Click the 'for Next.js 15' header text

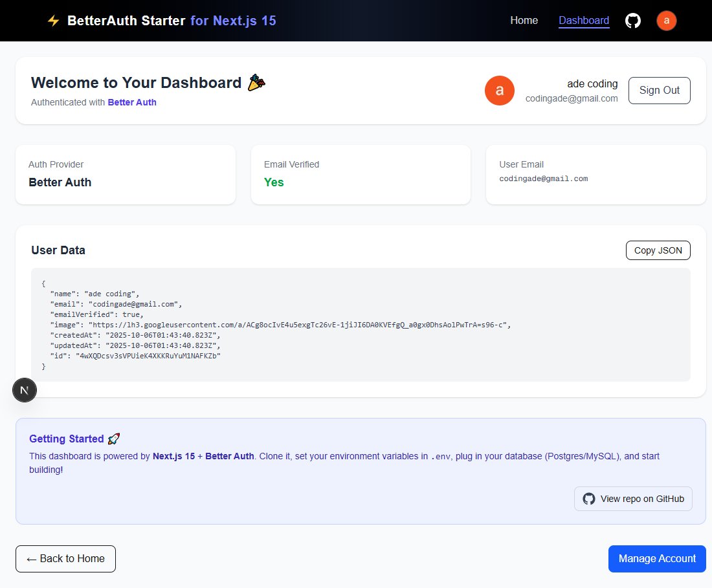click(234, 21)
